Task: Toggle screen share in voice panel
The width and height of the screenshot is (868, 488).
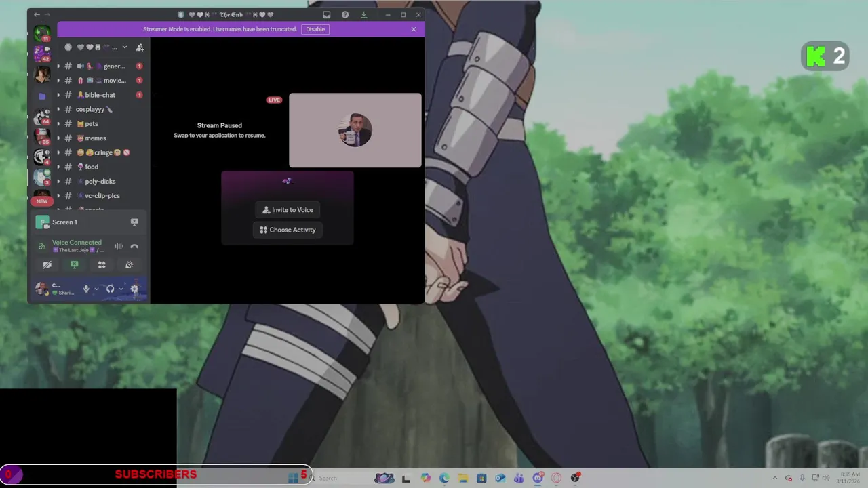Action: pyautogui.click(x=75, y=265)
